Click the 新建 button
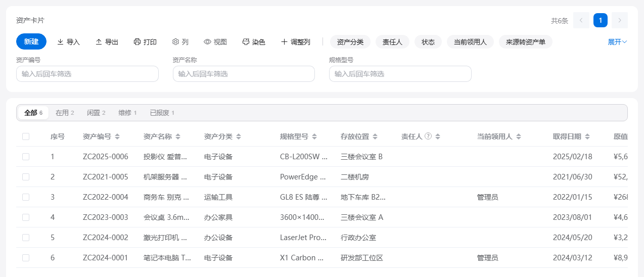This screenshot has height=277, width=644. tap(31, 41)
